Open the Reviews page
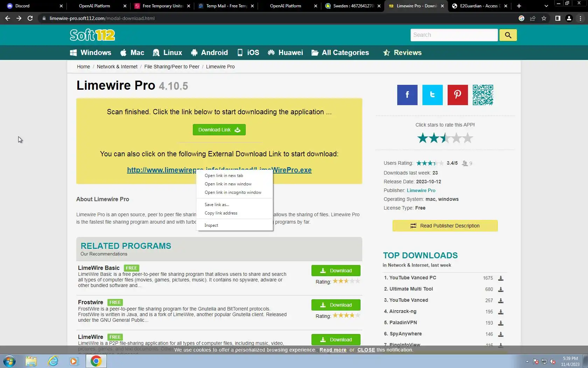Screen dimensions: 588x368 [402, 53]
